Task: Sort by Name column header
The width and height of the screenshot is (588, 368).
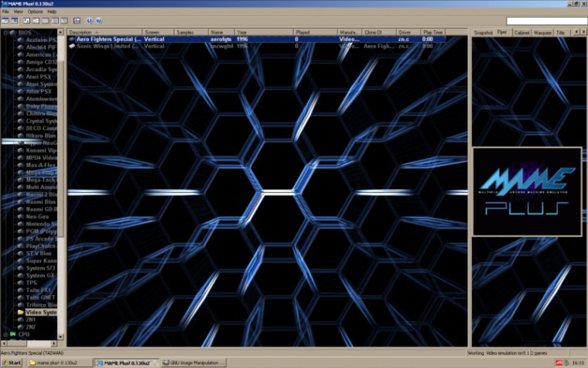Action: (221, 33)
